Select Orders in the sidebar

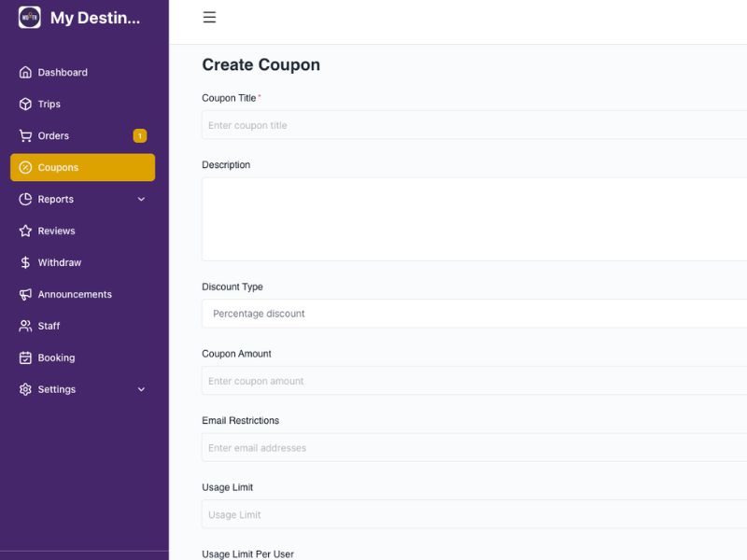coord(82,135)
